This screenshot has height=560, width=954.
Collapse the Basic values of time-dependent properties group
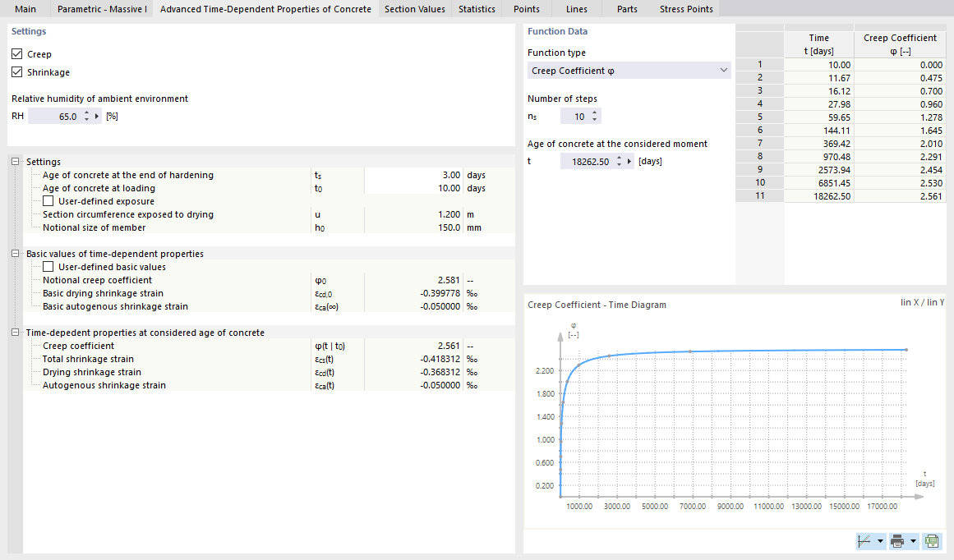point(16,254)
